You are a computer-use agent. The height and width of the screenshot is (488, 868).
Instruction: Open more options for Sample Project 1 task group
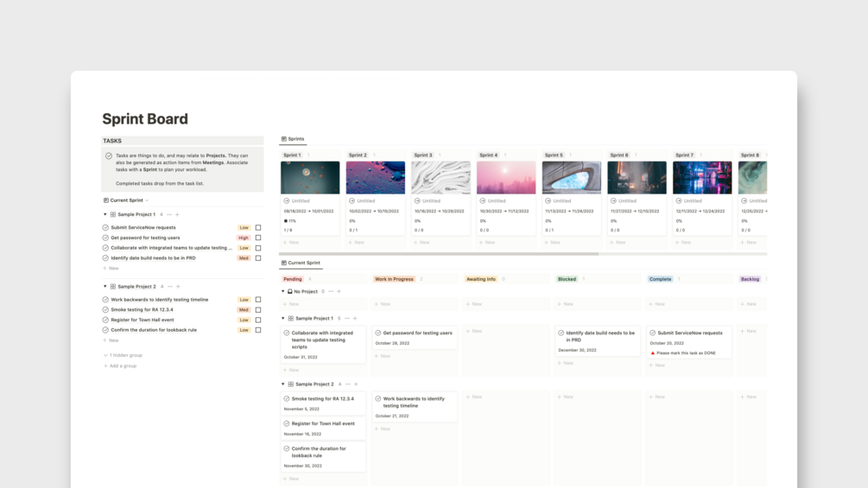(169, 215)
